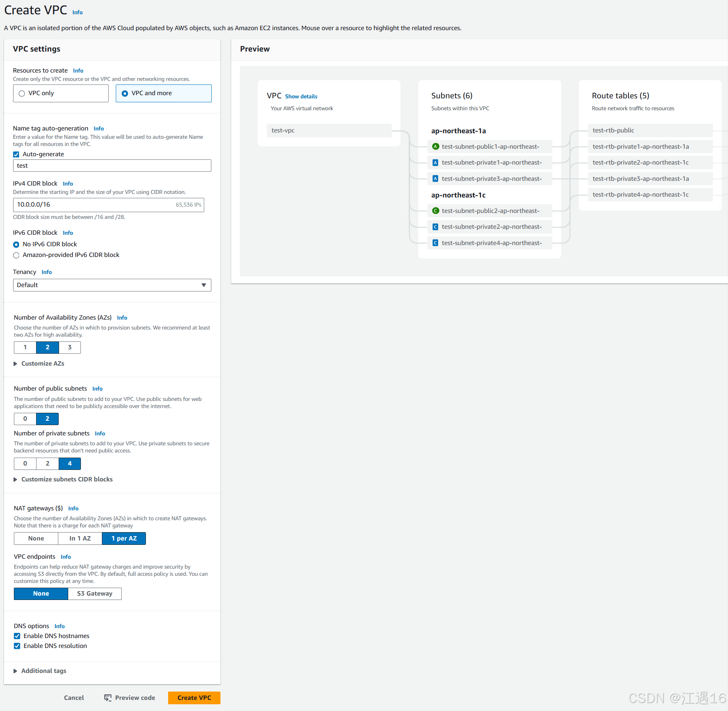Click Show details next to VPC preview
The height and width of the screenshot is (711, 728).
(301, 96)
